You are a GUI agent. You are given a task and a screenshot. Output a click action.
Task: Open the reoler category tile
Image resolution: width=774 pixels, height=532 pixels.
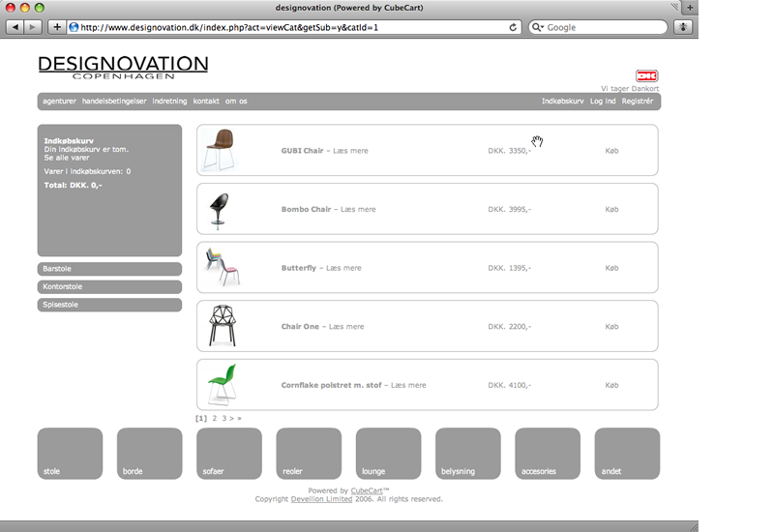pyautogui.click(x=309, y=454)
